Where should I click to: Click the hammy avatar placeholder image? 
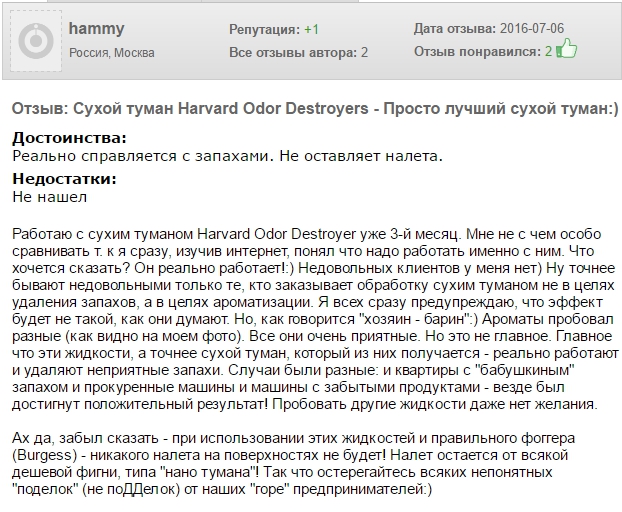click(x=36, y=41)
